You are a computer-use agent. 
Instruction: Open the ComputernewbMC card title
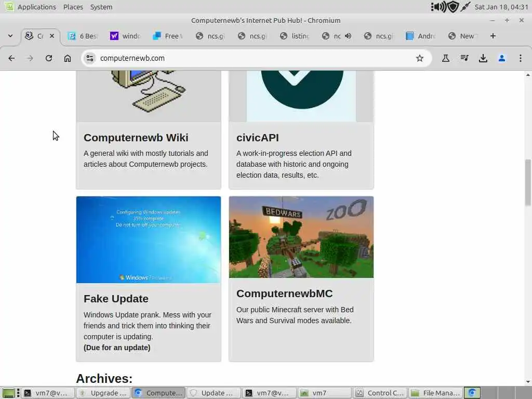[284, 294]
